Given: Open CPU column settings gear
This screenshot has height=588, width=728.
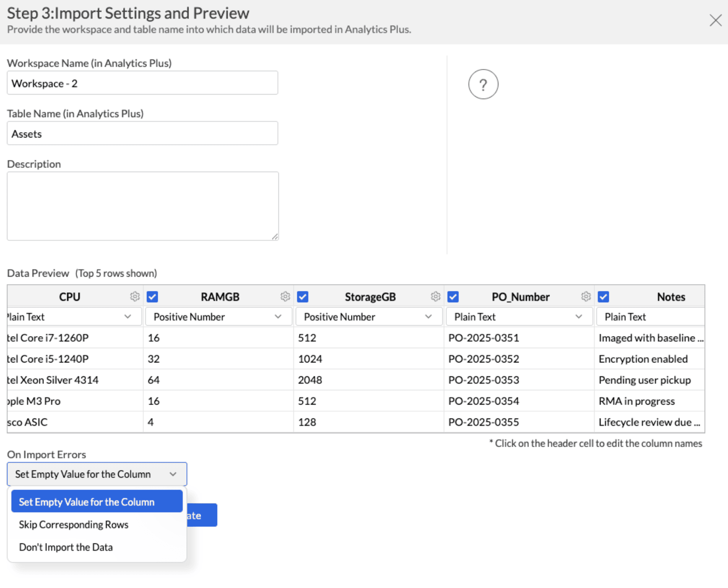Looking at the screenshot, I should tap(135, 297).
